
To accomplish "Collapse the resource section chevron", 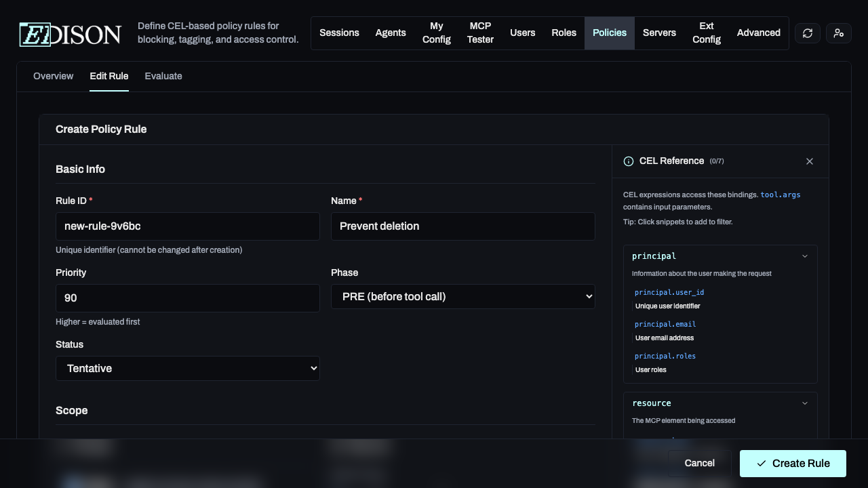I will [x=805, y=403].
